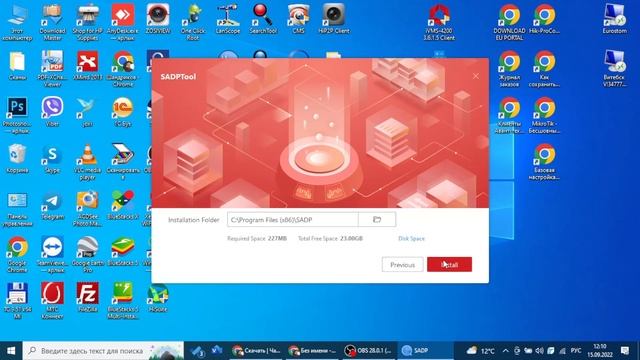Switch to Chrome 'Без имени' taskbar window
Image resolution: width=640 pixels, height=360 pixels.
(313, 351)
